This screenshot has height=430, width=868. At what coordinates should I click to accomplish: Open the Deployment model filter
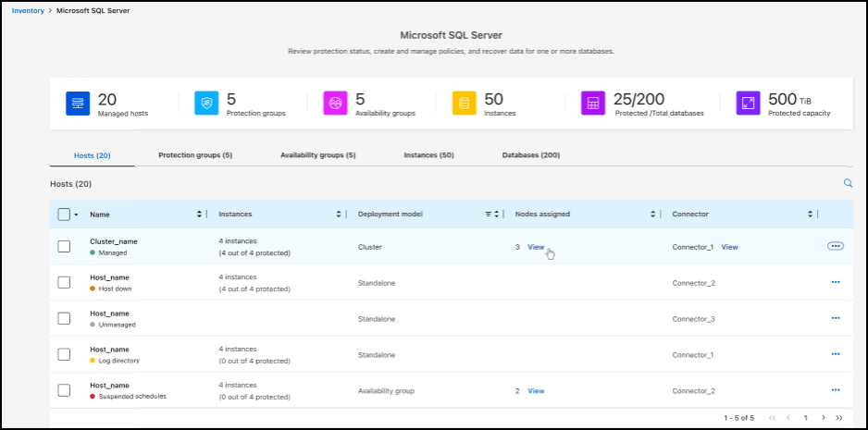click(x=489, y=215)
